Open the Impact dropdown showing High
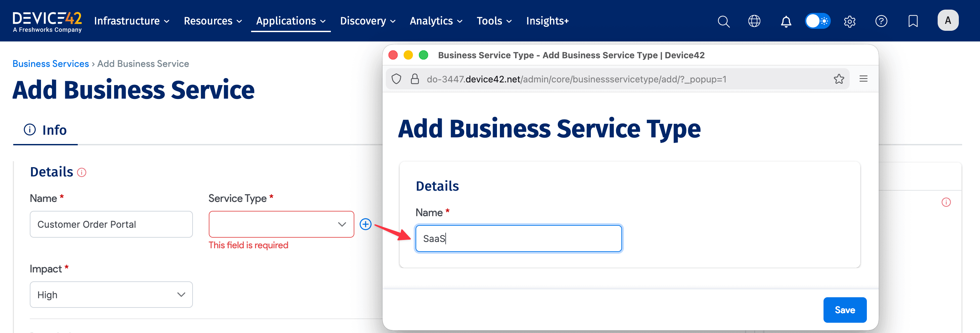 tap(111, 294)
